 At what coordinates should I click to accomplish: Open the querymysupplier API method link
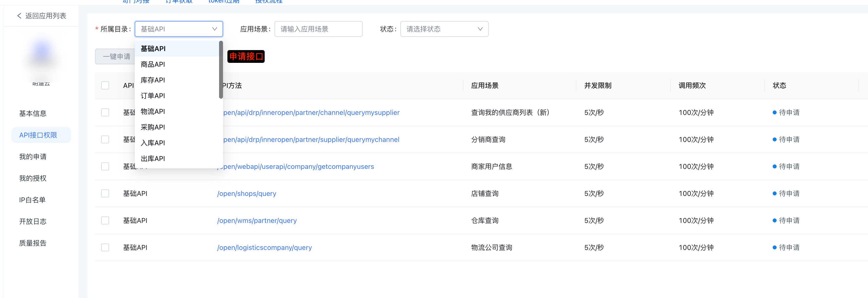[311, 112]
